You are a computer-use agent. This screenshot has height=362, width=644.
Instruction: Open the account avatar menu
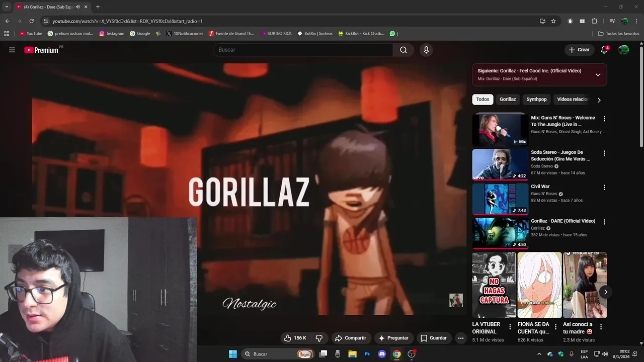point(623,50)
